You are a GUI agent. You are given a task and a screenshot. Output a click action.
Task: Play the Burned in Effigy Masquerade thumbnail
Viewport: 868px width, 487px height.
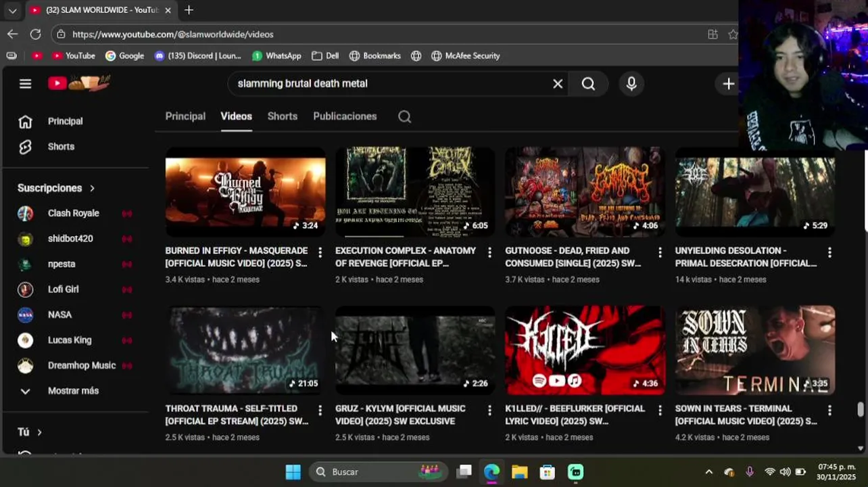click(245, 192)
